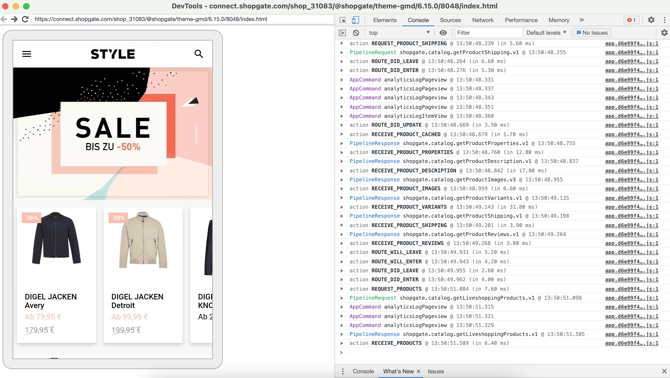Open source link of getLiveshoppingProducts PipelineRequest
670x378 pixels.
[632, 298]
